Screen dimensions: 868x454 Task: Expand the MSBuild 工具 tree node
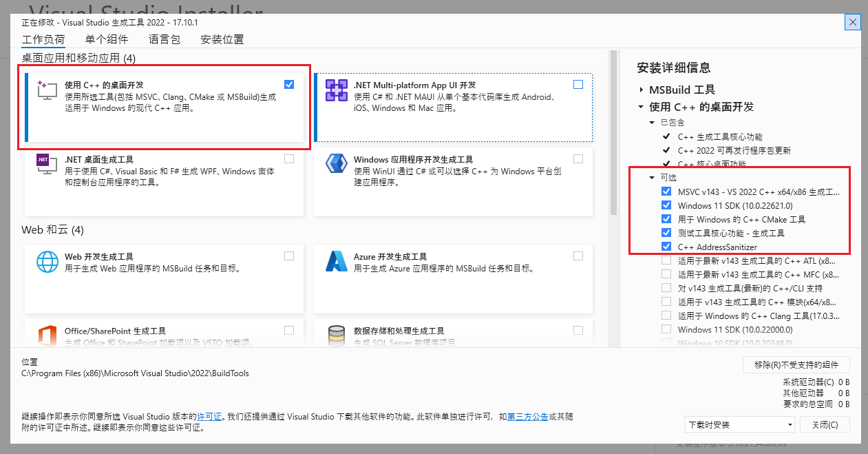coord(641,90)
